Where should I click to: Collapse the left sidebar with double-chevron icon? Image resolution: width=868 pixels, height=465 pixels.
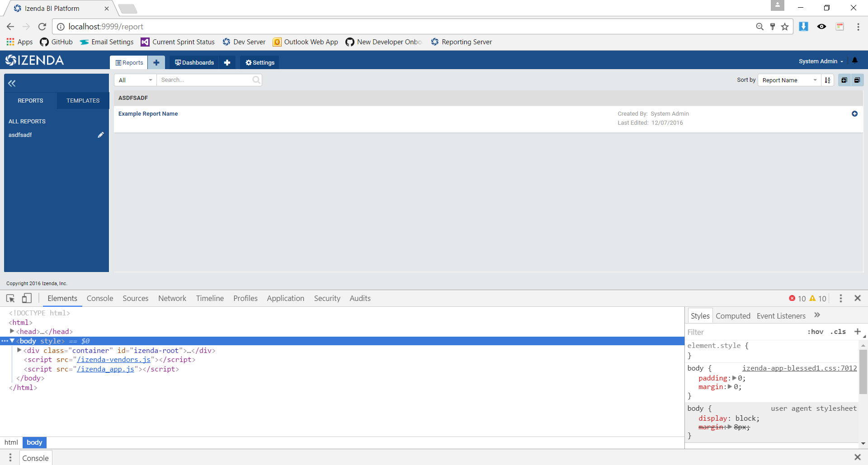click(12, 83)
